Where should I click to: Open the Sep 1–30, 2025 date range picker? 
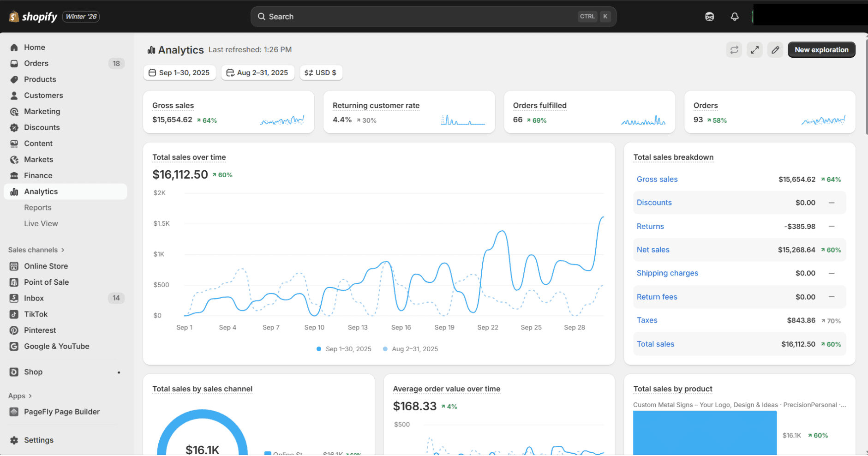(x=180, y=73)
